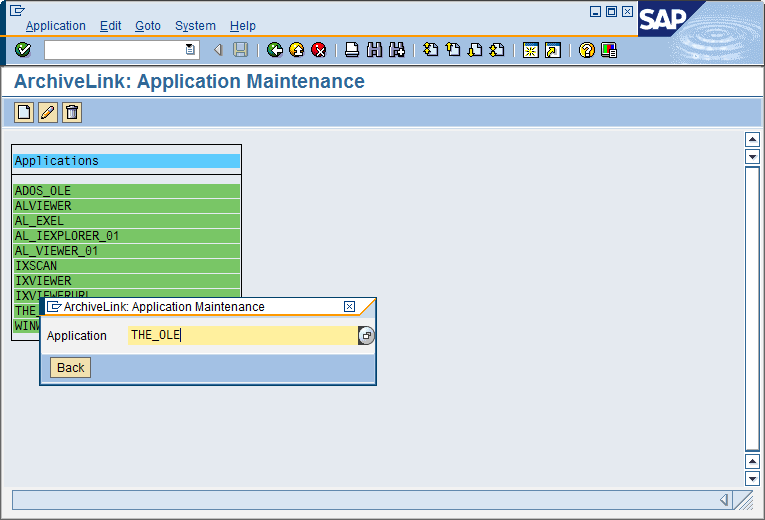The height and width of the screenshot is (520, 765).
Task: Open value help for the Application field
Action: coord(367,336)
